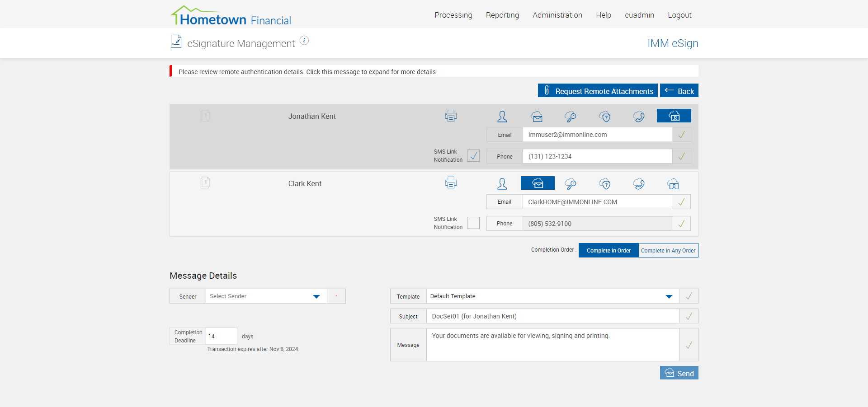Uncheck SMS Link Notification for Jonathan Kent

[473, 156]
